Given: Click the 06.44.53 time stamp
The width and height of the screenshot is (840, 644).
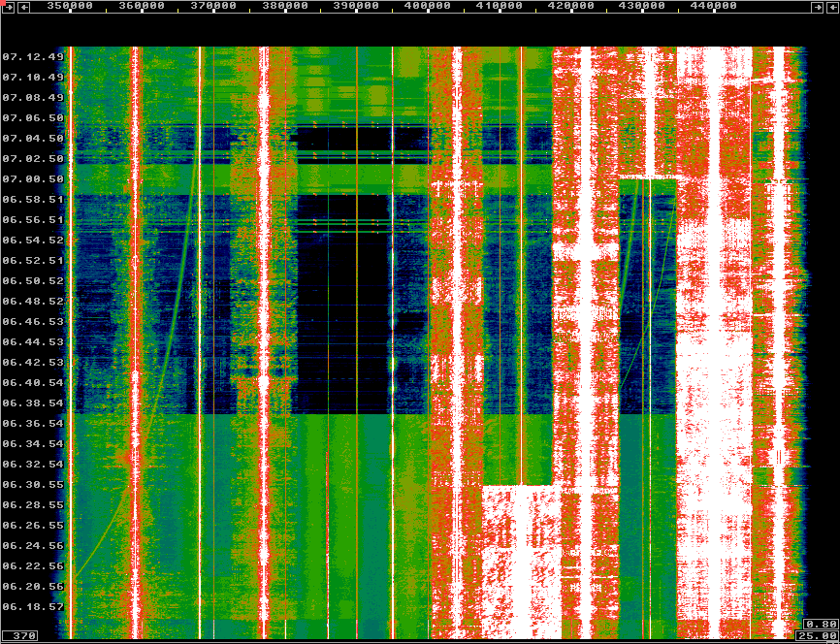Looking at the screenshot, I should tap(33, 341).
